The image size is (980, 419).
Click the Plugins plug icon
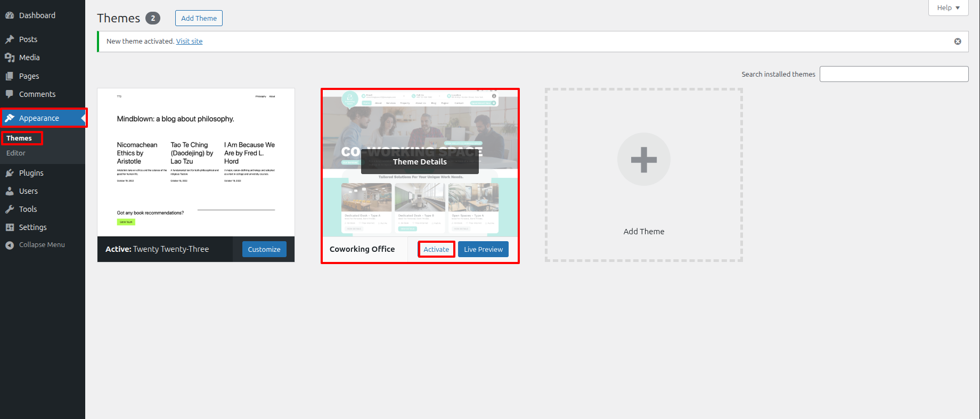[10, 173]
